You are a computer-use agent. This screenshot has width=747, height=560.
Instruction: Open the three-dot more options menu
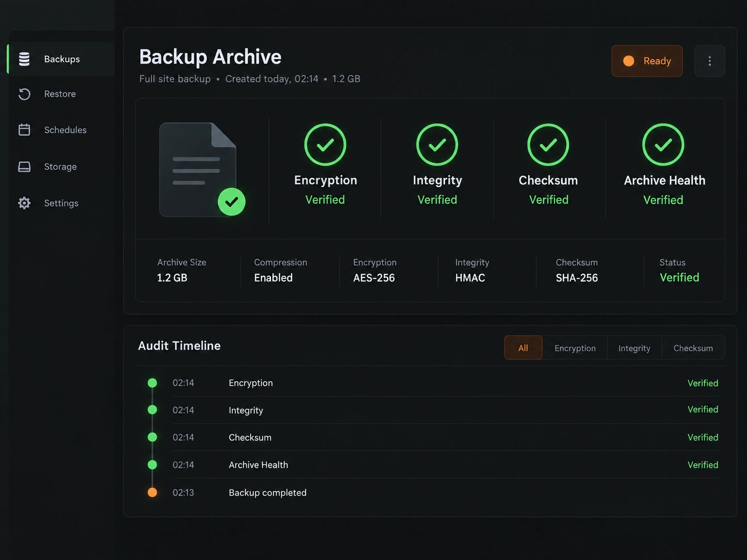[709, 61]
